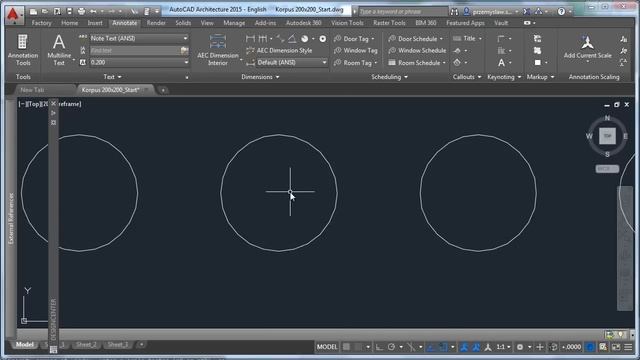
Task: Click the WCS label under ViewCube
Action: point(607,169)
